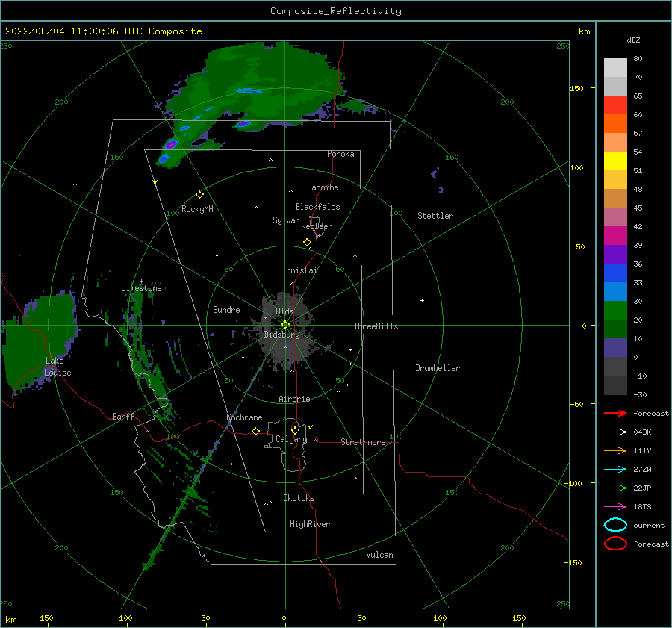The image size is (672, 628).
Task: Pick the bright yellow swatch below 54 dBZ
Action: (615, 161)
